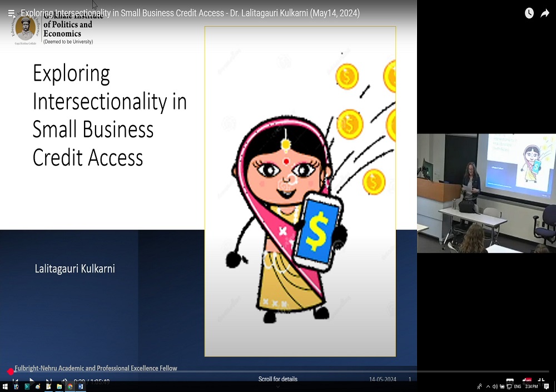Click the Share arrow icon
This screenshot has width=556, height=392.
pyautogui.click(x=545, y=13)
